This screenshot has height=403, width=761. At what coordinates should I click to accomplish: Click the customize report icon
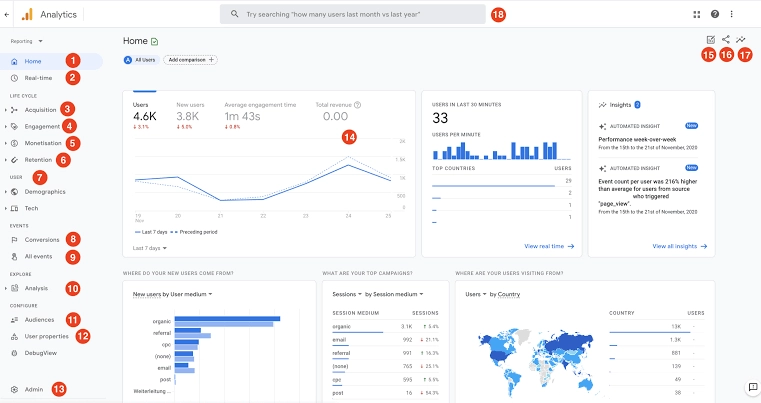711,40
